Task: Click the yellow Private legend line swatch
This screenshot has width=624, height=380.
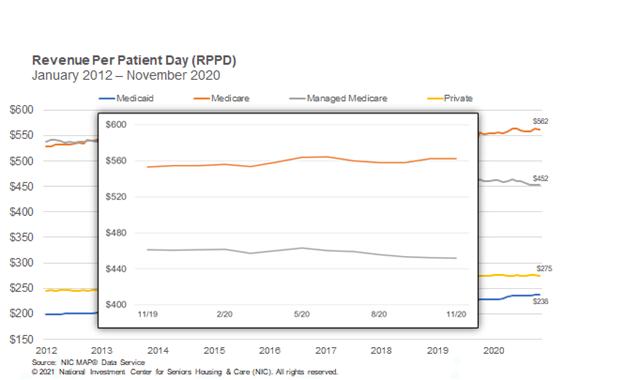Action: pos(435,99)
